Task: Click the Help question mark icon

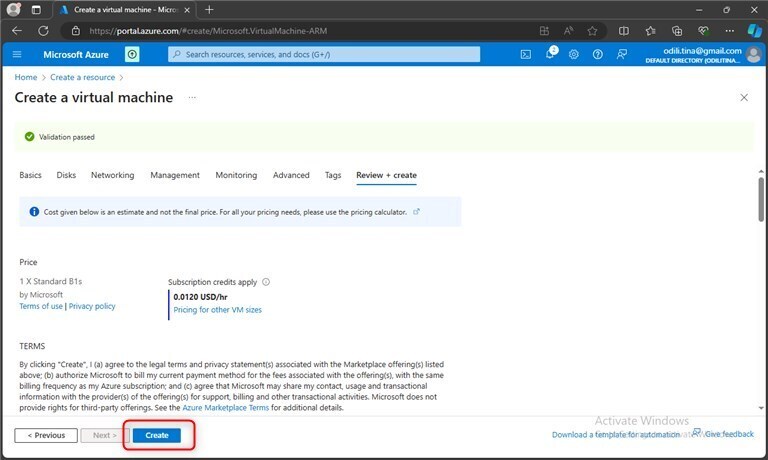Action: 598,54
